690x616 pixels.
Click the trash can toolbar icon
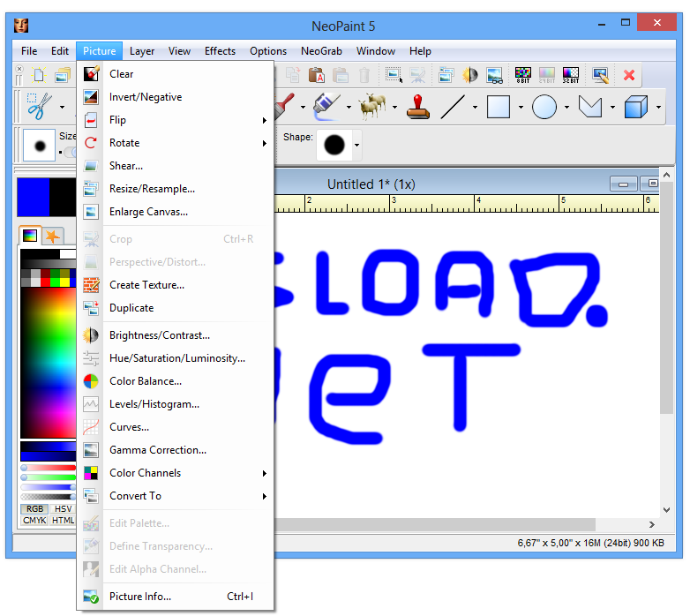[364, 75]
